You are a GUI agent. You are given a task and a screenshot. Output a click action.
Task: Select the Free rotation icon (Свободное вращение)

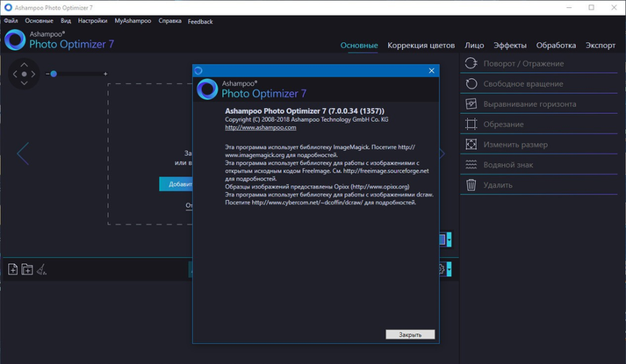pyautogui.click(x=471, y=83)
